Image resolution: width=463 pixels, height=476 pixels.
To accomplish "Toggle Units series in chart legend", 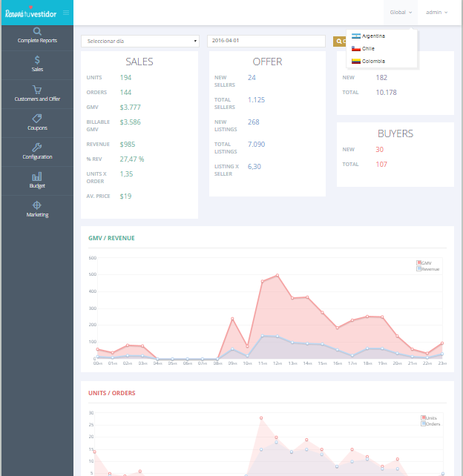I will click(x=430, y=418).
